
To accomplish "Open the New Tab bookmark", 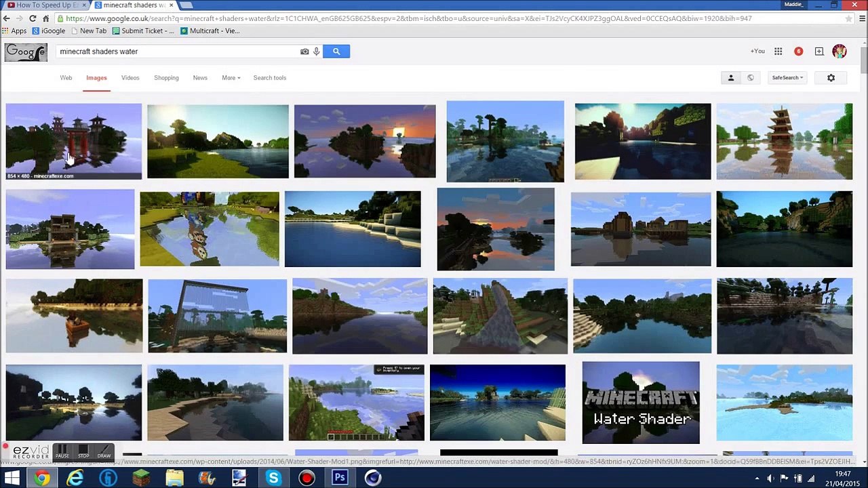I will 89,31.
